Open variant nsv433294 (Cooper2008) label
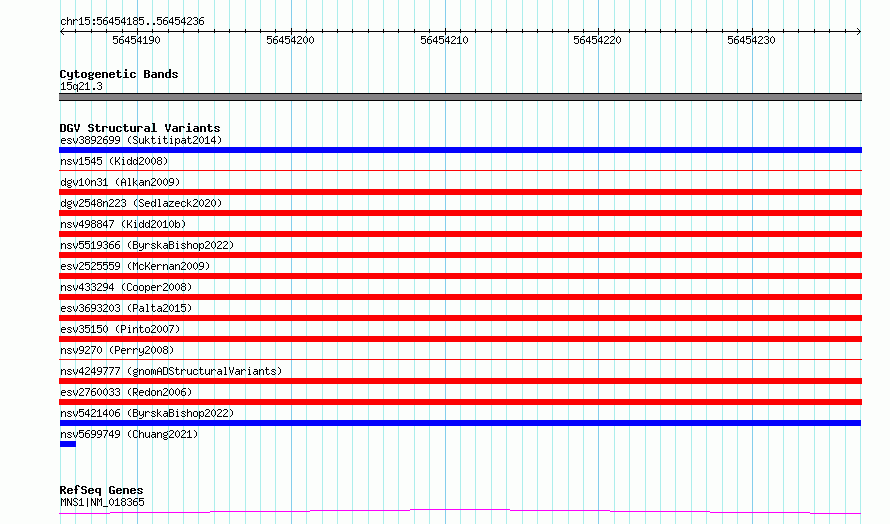This screenshot has width=890, height=524. pos(126,287)
